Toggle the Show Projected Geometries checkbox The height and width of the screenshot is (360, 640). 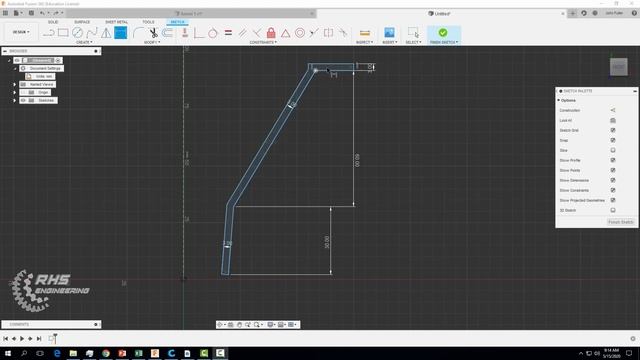pyautogui.click(x=613, y=200)
